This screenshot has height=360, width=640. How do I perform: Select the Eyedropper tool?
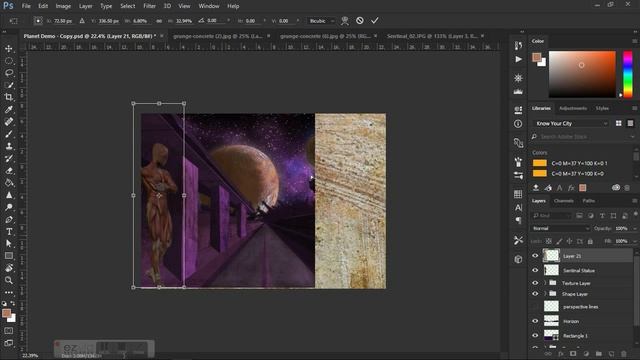(x=9, y=109)
